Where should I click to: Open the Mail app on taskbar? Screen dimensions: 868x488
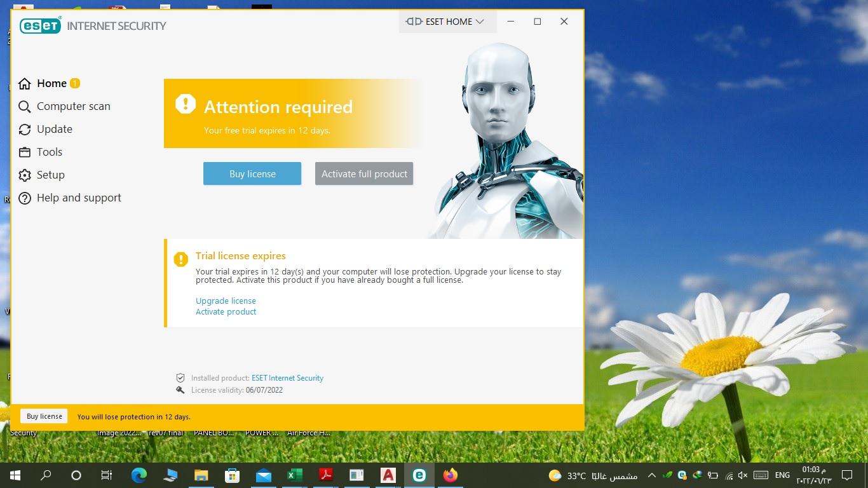263,475
